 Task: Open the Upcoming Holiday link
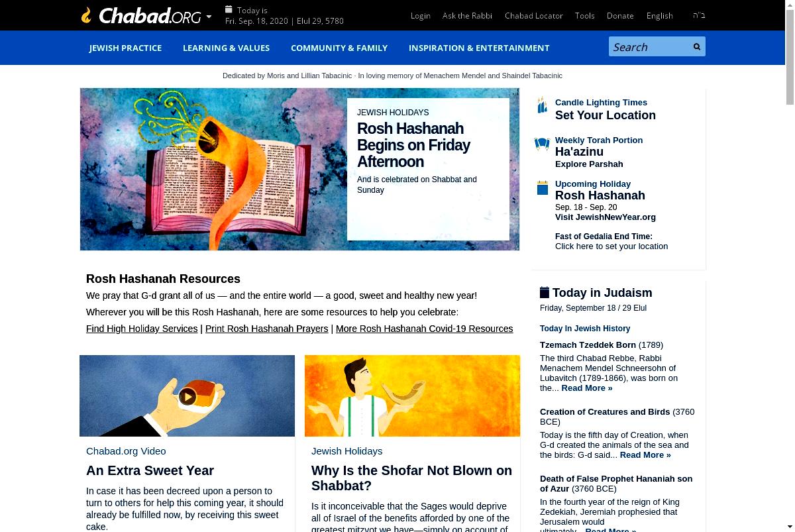(593, 184)
